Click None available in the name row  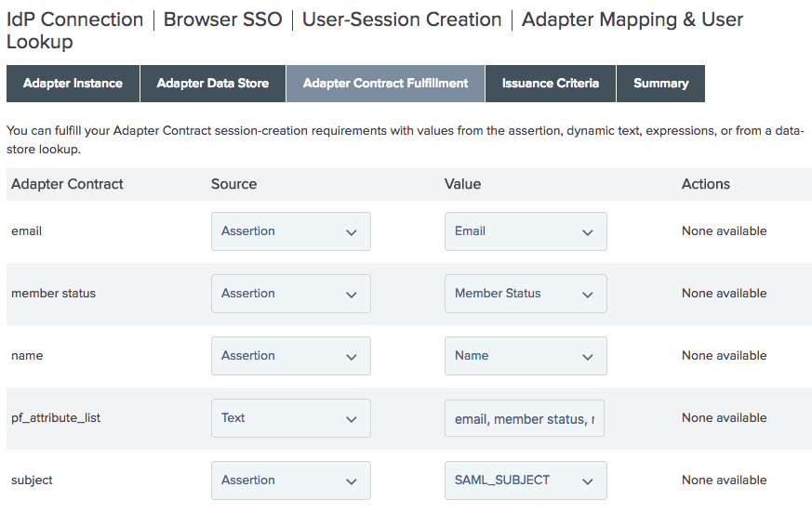(x=724, y=356)
